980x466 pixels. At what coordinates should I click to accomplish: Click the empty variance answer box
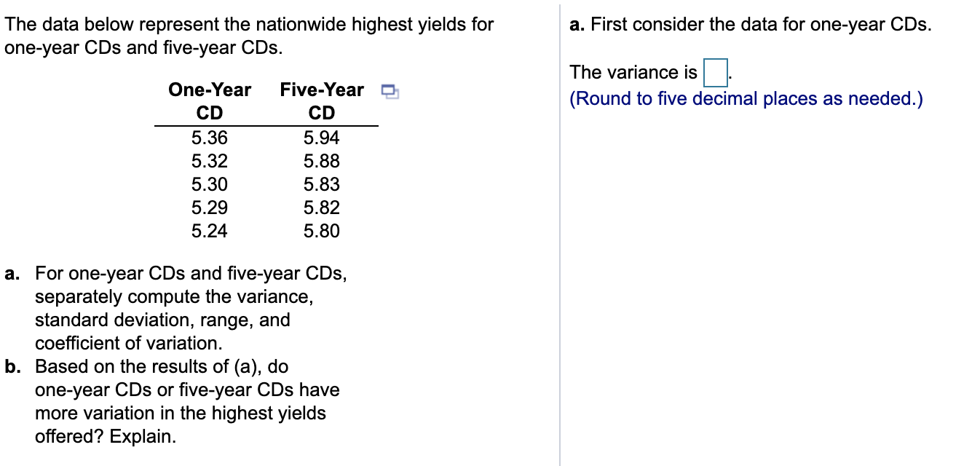[x=716, y=71]
